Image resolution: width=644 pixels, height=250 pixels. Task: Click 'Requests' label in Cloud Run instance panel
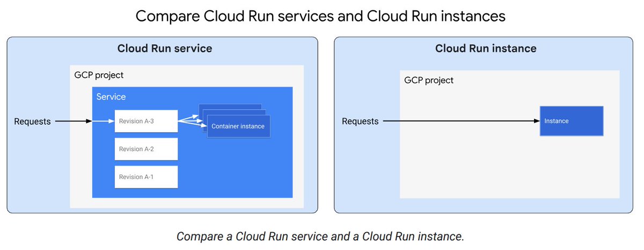click(360, 122)
